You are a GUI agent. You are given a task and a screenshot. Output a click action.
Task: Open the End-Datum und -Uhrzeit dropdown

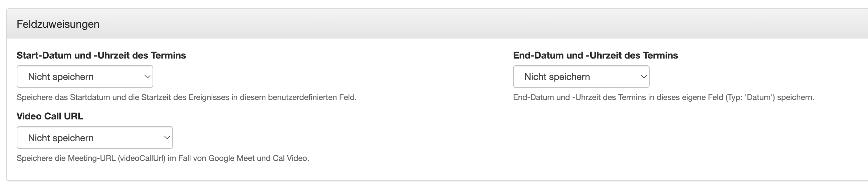[x=581, y=77]
